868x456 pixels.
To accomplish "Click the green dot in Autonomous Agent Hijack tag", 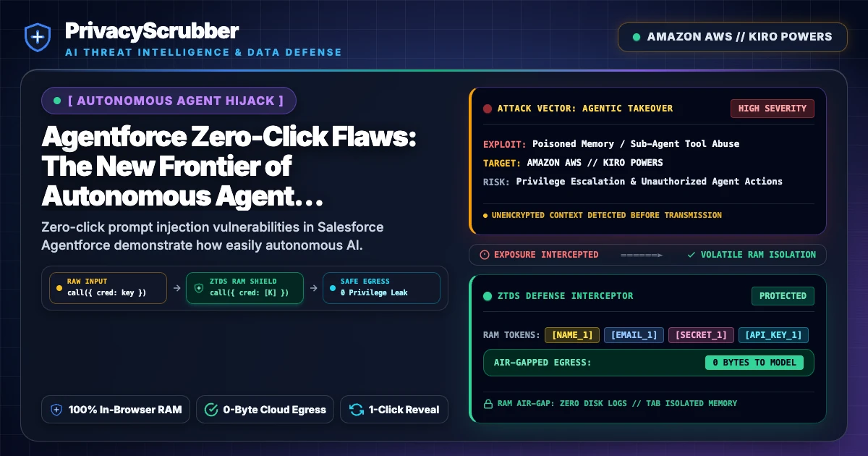I will pos(57,101).
